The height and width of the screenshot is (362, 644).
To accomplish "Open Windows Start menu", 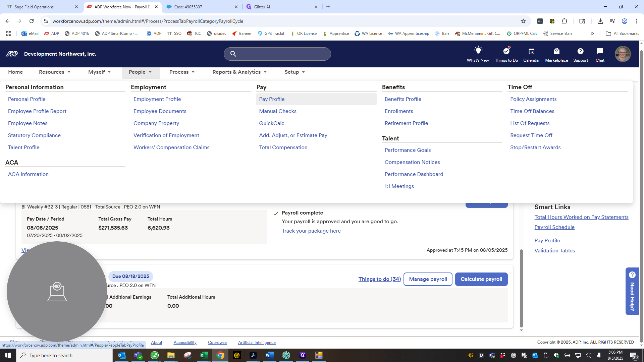I will coord(8,355).
